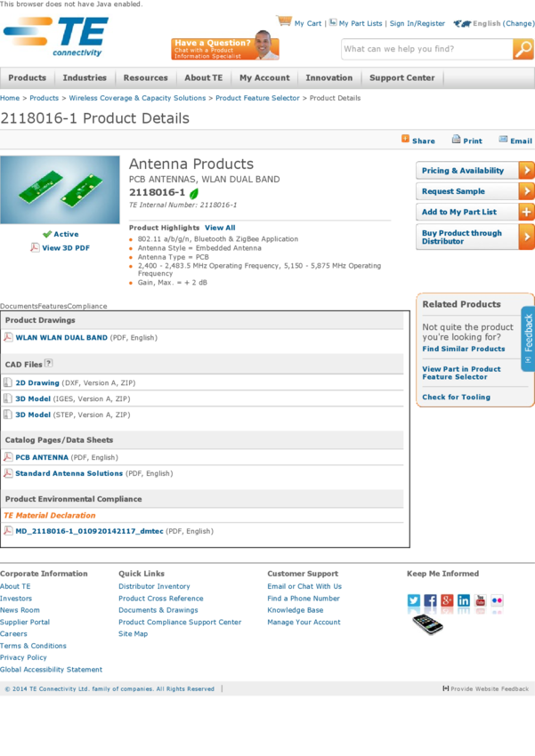Click the mobile phone icon

(x=427, y=623)
